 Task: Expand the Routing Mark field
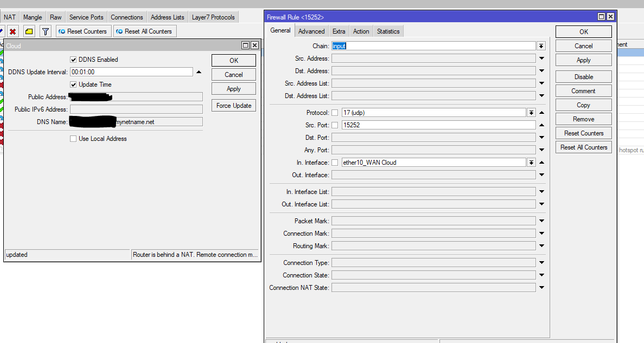coord(542,246)
